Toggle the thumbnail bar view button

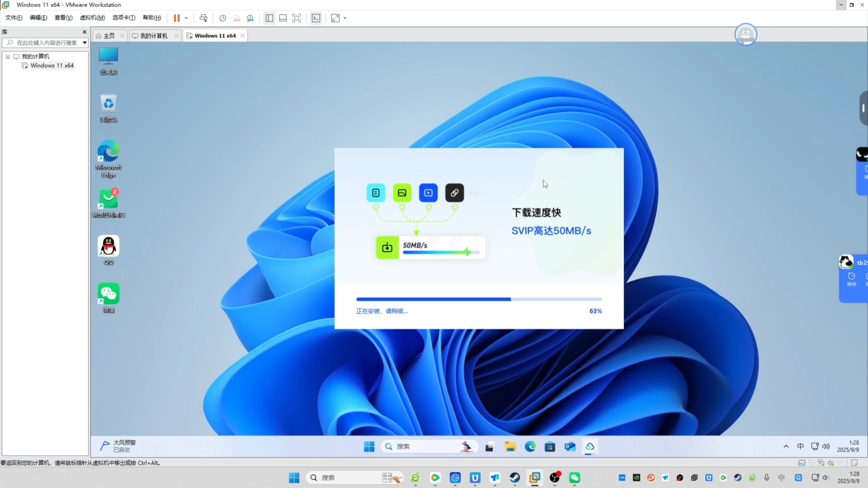point(283,18)
